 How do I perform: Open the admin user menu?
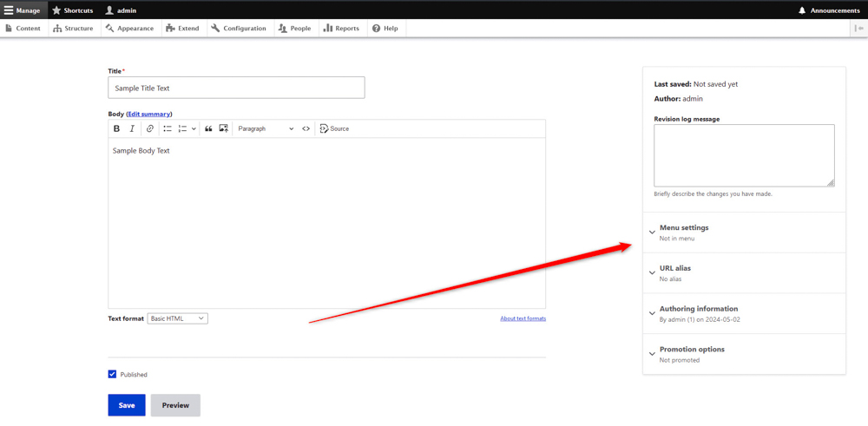122,10
